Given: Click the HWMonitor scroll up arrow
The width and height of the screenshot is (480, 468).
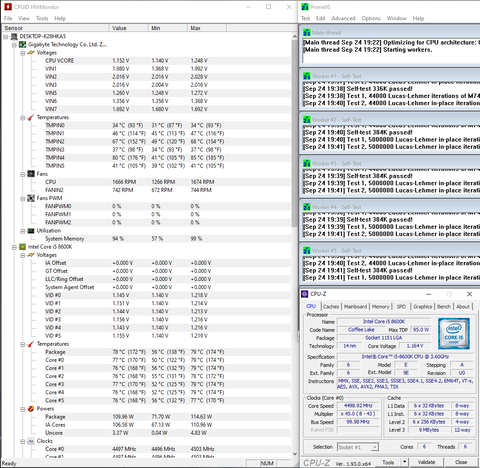Looking at the screenshot, I should pos(294,36).
